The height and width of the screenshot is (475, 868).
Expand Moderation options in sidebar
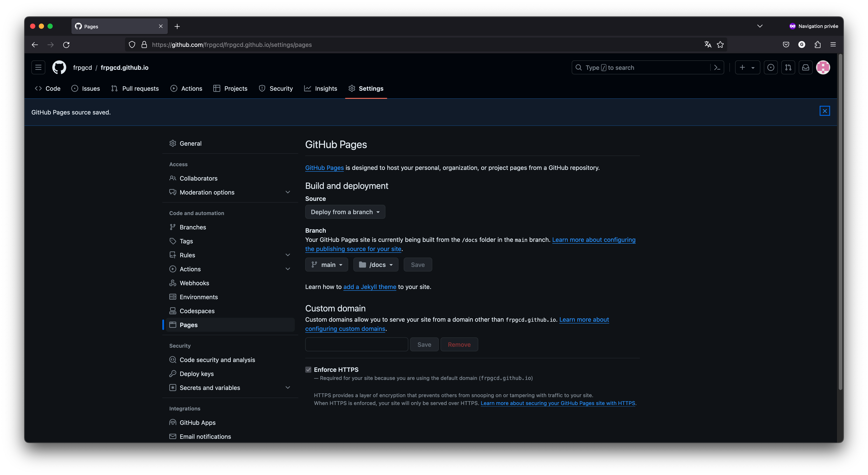287,192
